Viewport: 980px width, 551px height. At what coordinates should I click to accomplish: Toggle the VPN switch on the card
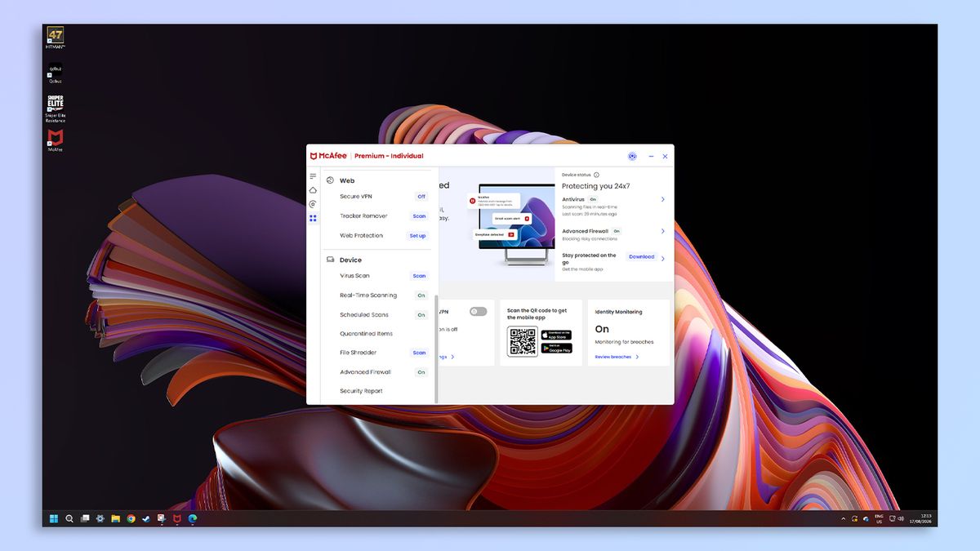pos(479,312)
